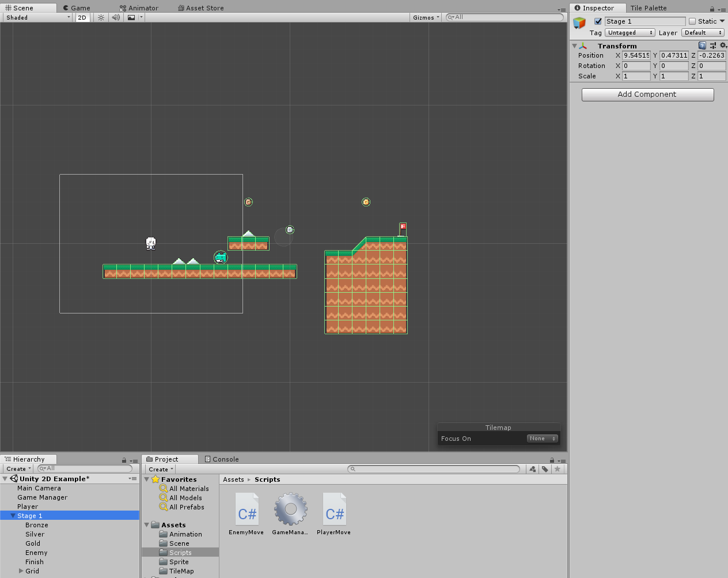The image size is (728, 578).
Task: Select the white player sprite in scene
Action: (x=151, y=243)
